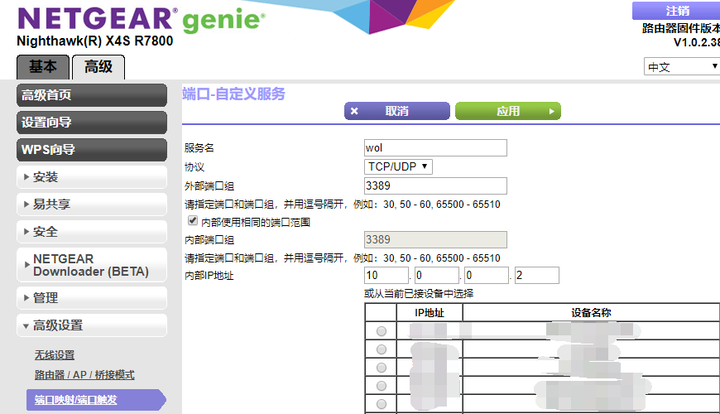Click the 服务名 input field containing wol

coord(435,148)
